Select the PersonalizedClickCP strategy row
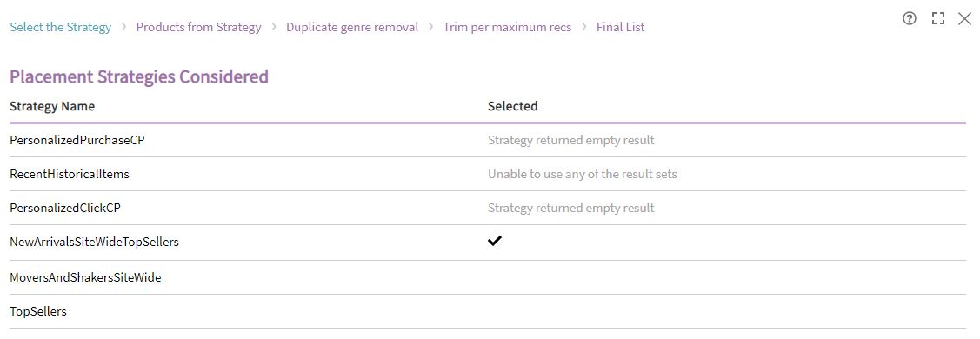Screen dimensions: 980x339 [x=488, y=208]
